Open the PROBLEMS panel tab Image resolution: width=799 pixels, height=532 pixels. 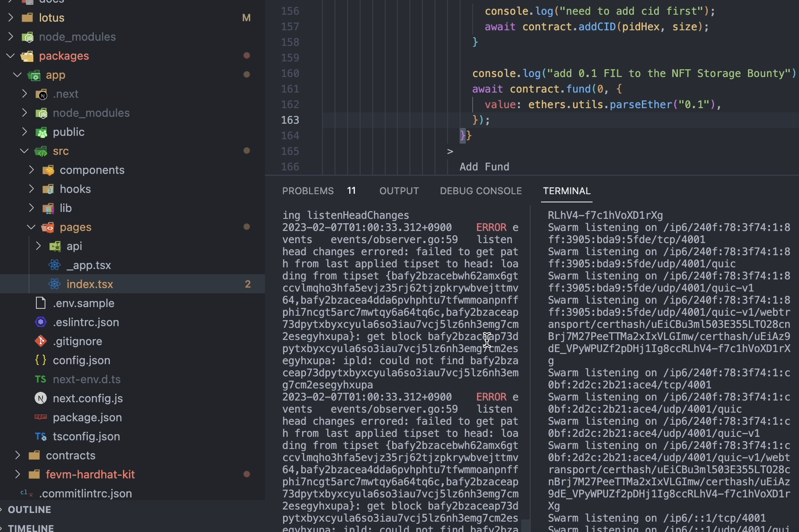(x=308, y=191)
